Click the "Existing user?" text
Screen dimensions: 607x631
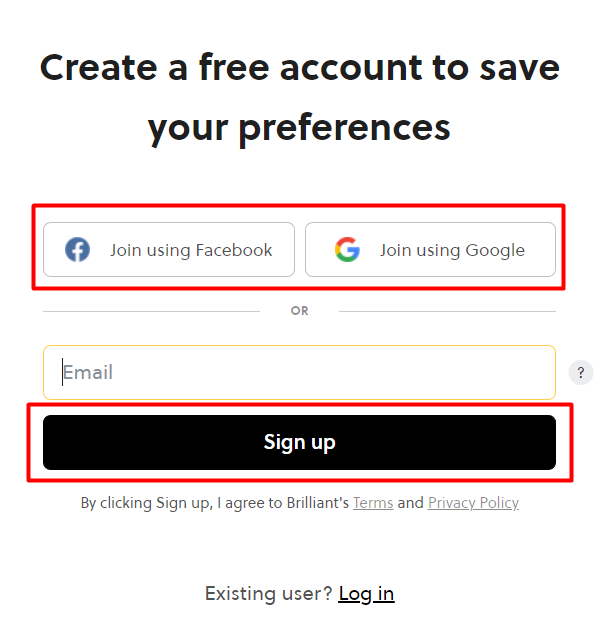click(x=268, y=594)
